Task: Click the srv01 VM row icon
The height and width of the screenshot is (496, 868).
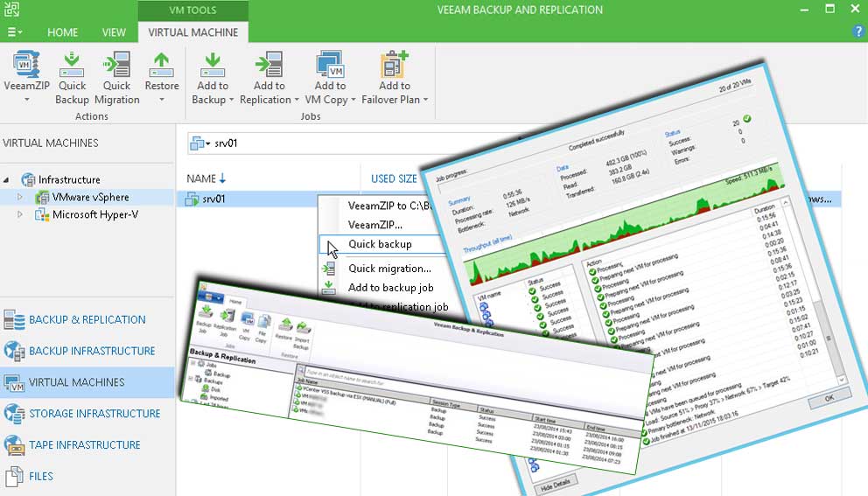Action: coord(192,199)
